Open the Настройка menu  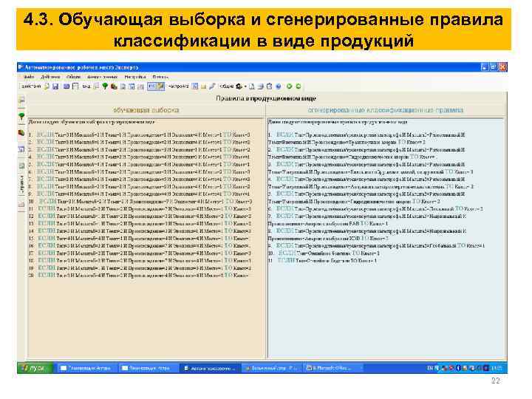pyautogui.click(x=135, y=77)
